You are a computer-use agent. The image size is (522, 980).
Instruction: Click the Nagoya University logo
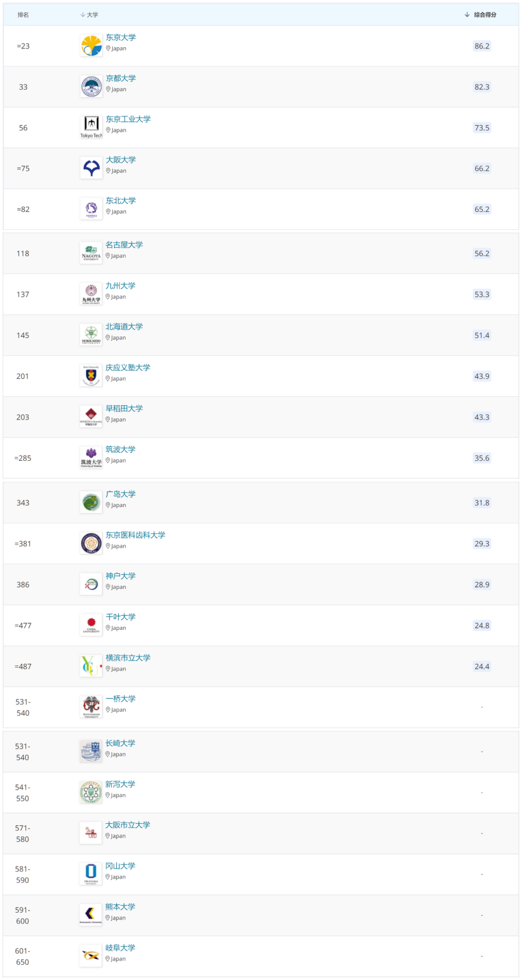91,253
